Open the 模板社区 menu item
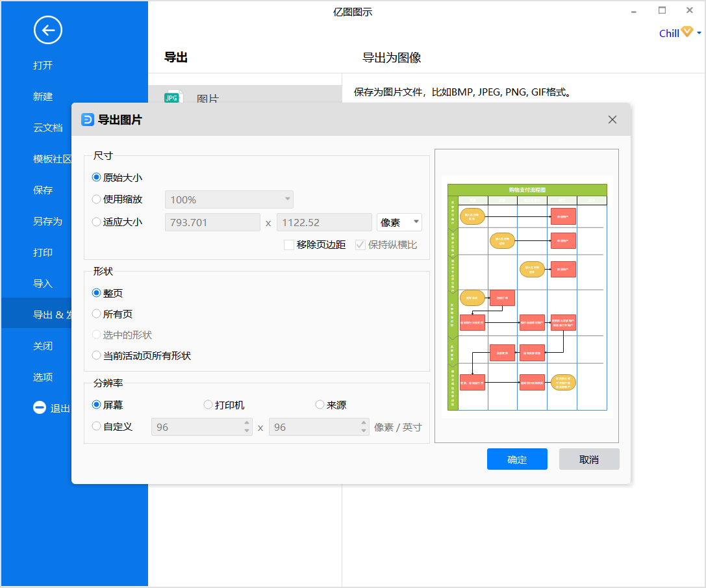This screenshot has height=588, width=706. pyautogui.click(x=52, y=159)
